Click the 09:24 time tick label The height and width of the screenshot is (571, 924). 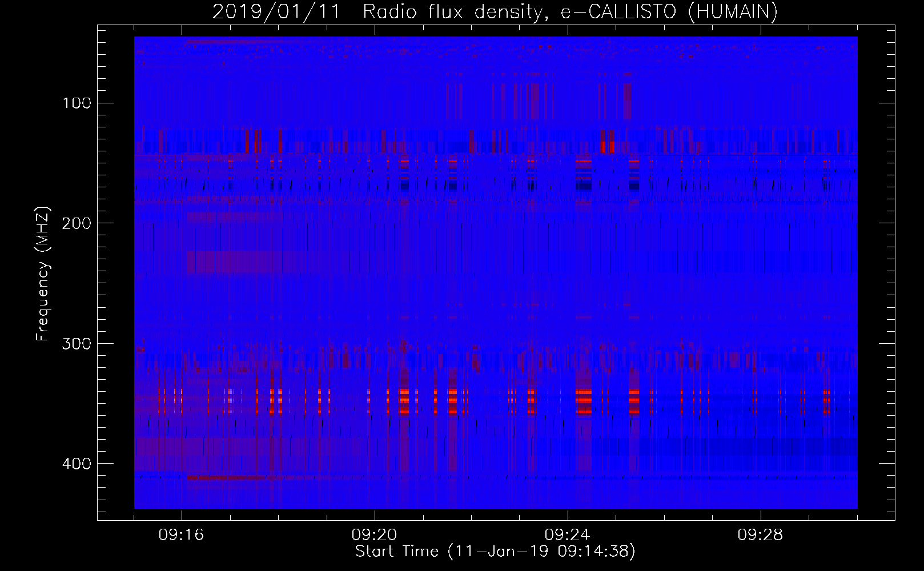tap(568, 535)
